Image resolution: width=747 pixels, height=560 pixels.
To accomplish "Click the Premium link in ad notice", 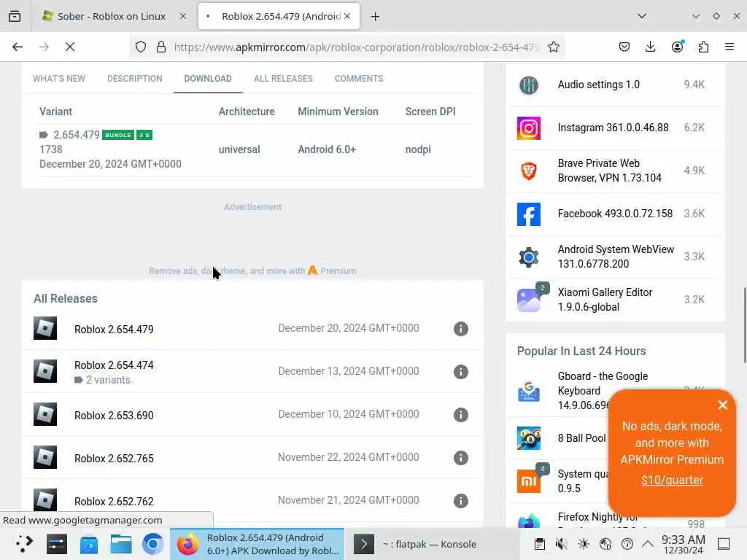I will click(338, 271).
